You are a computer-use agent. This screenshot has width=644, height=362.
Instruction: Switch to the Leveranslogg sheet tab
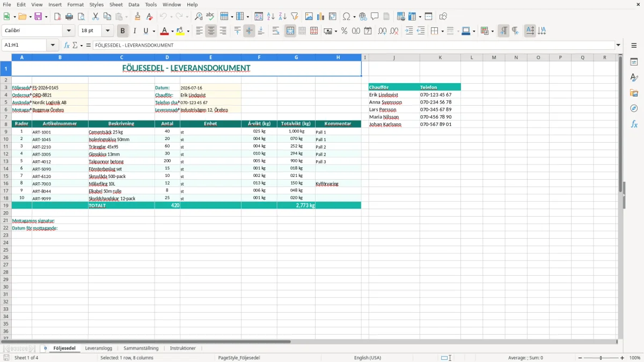[98, 348]
